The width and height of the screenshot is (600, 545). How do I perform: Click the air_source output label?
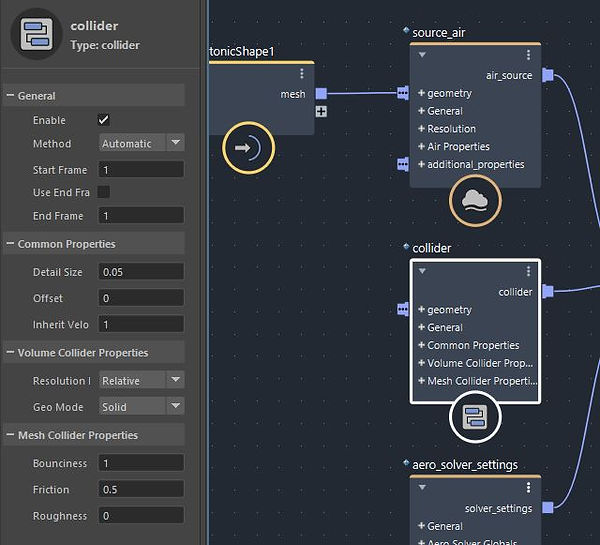509,75
